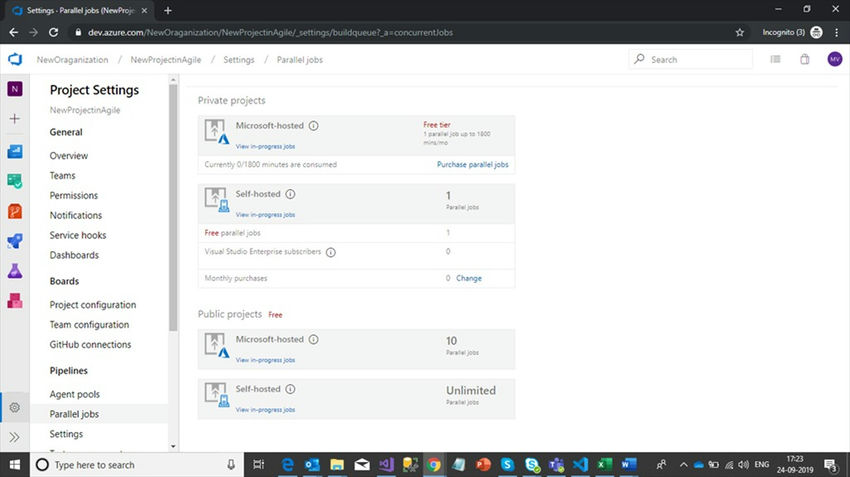This screenshot has width=850, height=477.
Task: Click inside the Search box
Action: (691, 59)
